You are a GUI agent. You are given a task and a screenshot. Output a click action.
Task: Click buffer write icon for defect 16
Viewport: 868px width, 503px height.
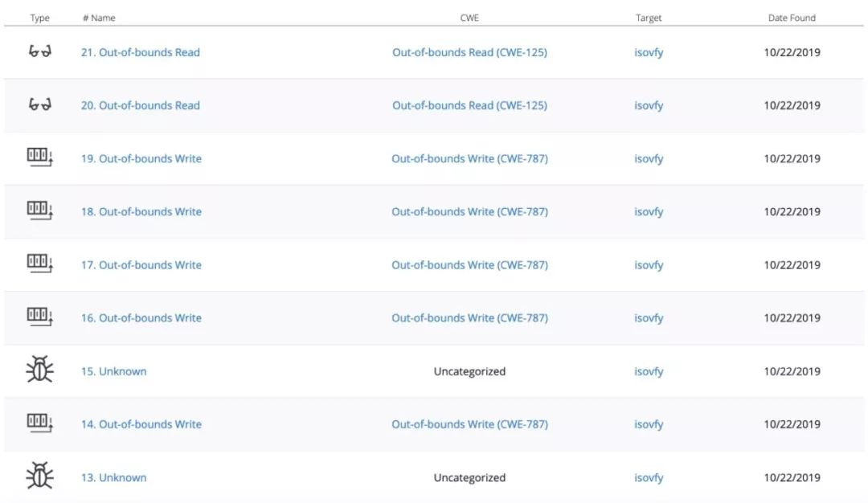coord(39,317)
